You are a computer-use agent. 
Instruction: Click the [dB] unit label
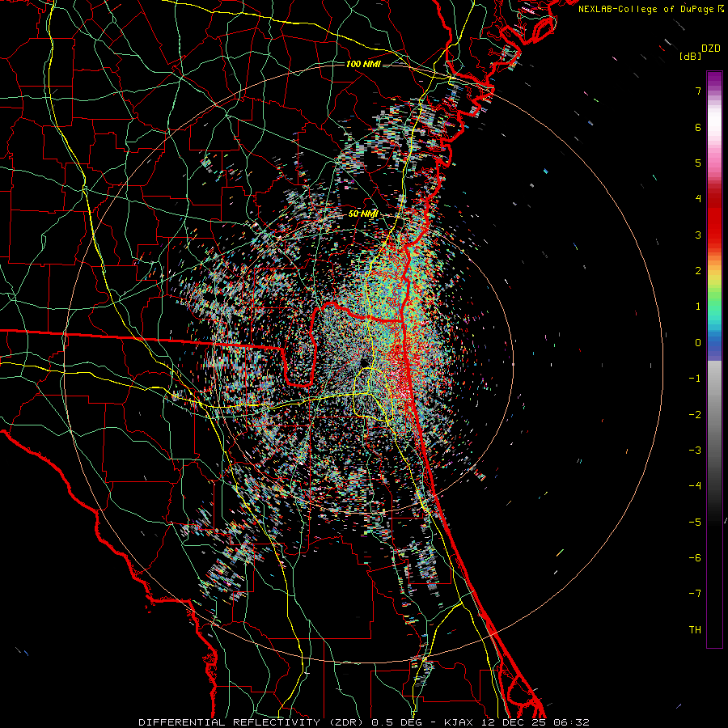[691, 56]
